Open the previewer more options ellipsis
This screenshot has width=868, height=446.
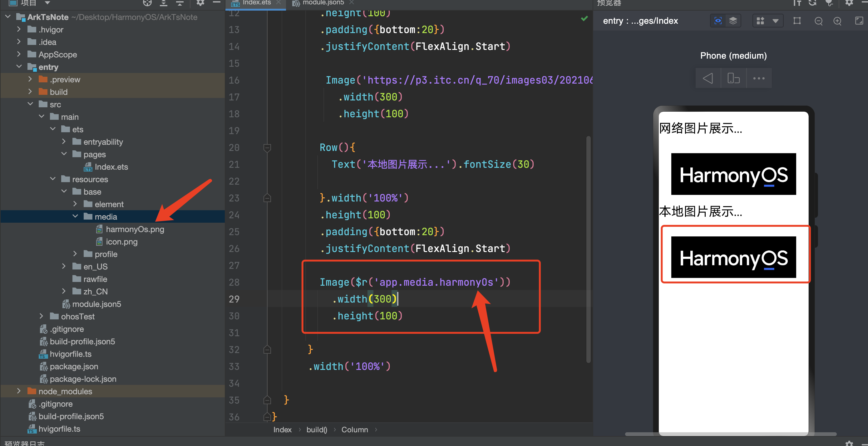(x=758, y=78)
